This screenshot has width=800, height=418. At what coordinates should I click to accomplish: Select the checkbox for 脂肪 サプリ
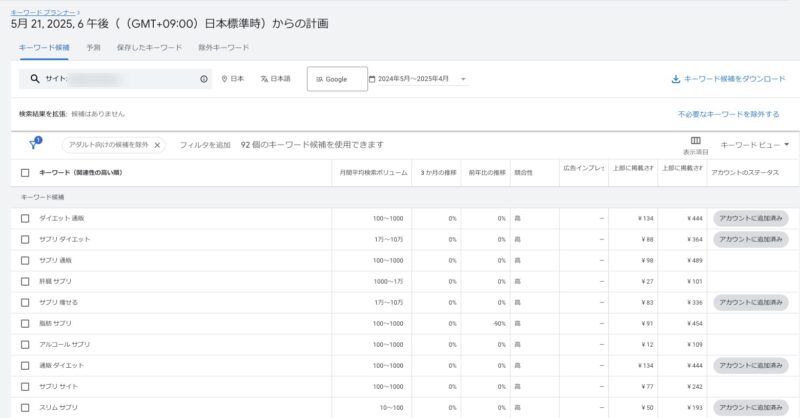coord(25,324)
